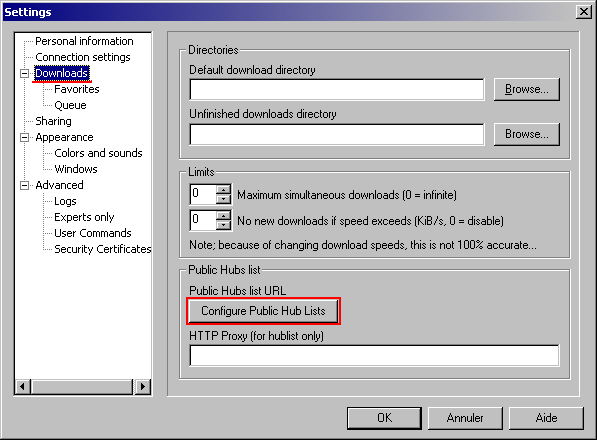Screen dimensions: 597x440
Task: Collapse the Appearance tree node
Action: pyautogui.click(x=25, y=137)
